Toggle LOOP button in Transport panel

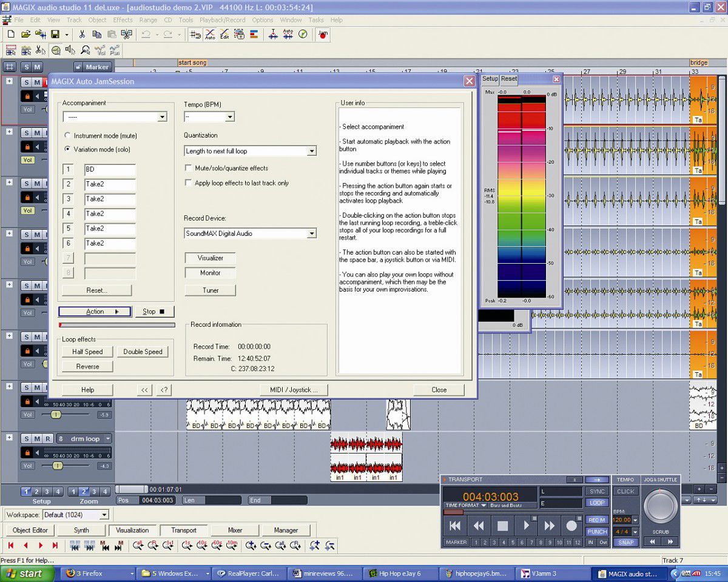point(597,503)
